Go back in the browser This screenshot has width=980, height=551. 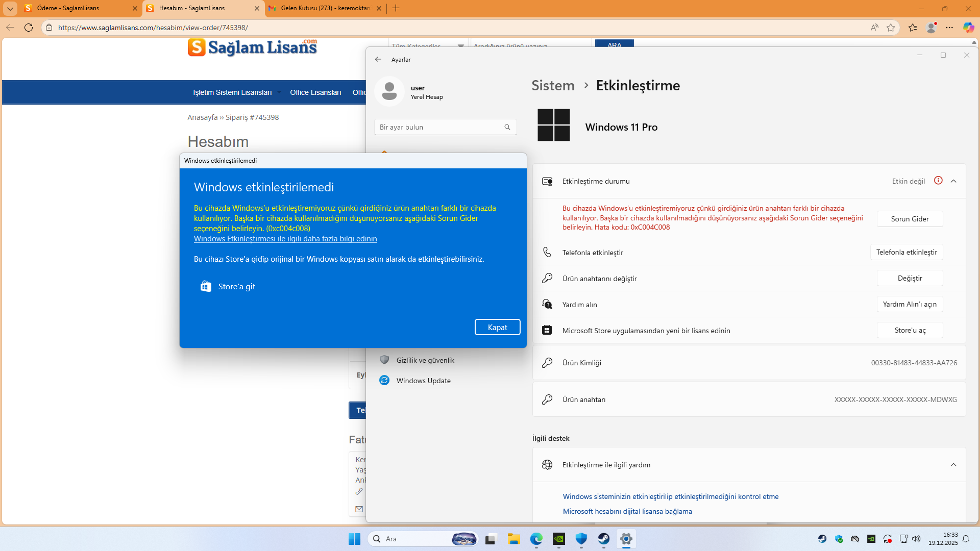click(10, 28)
